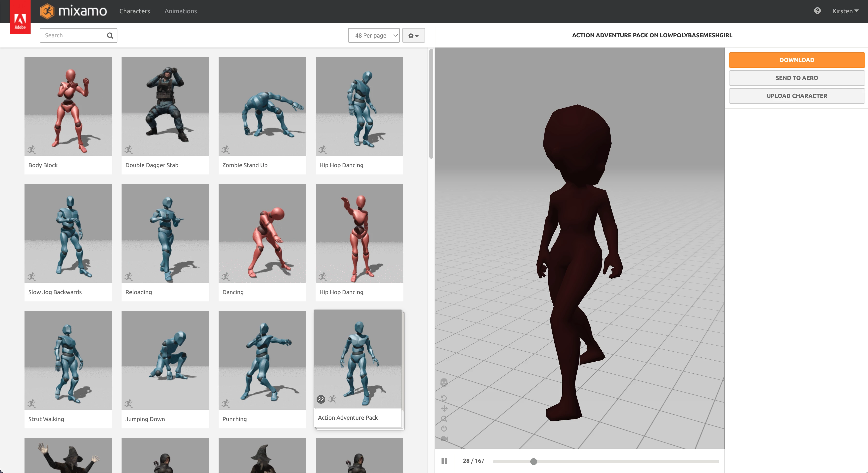Select the pan/move view arrows icon
868x473 pixels.
(x=444, y=408)
